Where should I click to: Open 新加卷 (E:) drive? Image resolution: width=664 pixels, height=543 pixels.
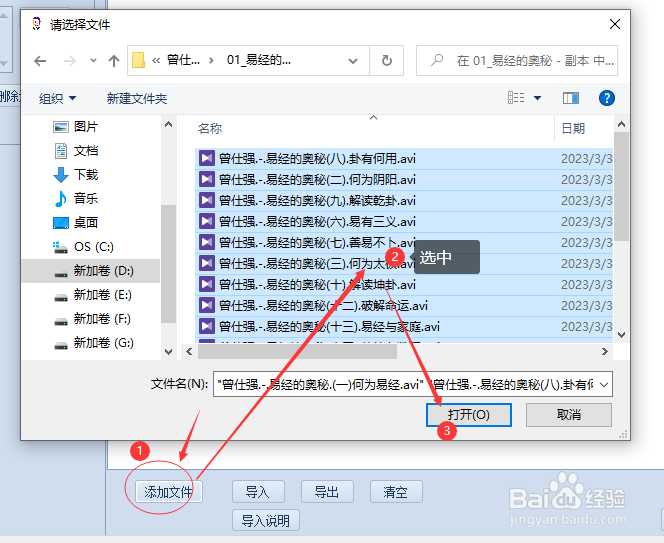point(91,294)
